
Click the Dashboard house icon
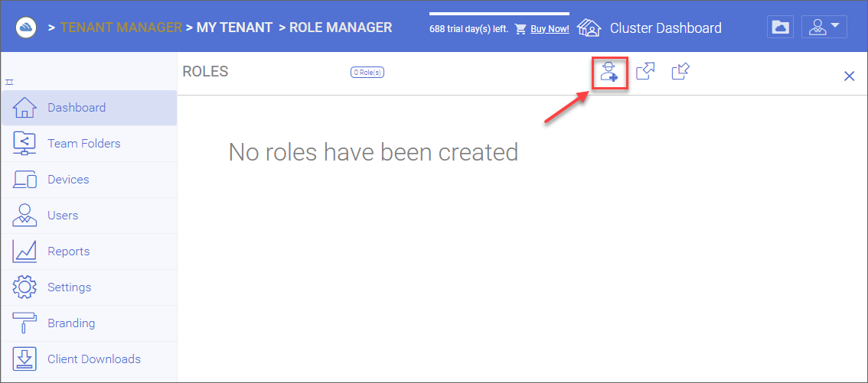point(24,107)
